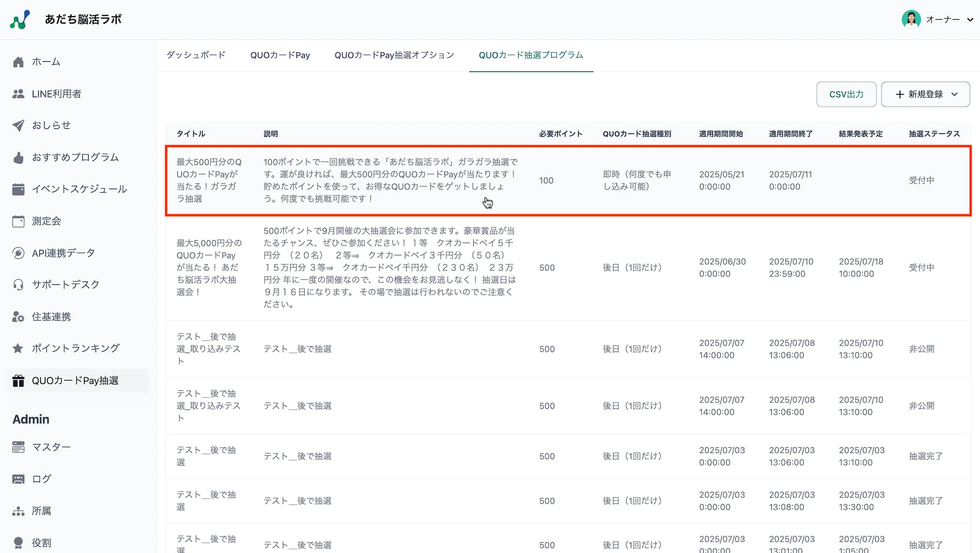Switch to the ダッシュボード tab
Screen dimensions: 980x553
tap(196, 55)
